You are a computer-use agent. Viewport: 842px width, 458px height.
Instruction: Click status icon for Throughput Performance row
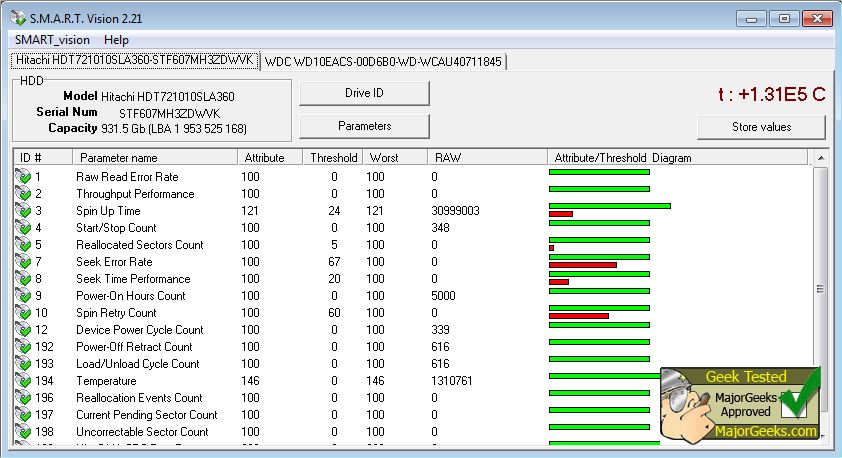click(x=23, y=193)
